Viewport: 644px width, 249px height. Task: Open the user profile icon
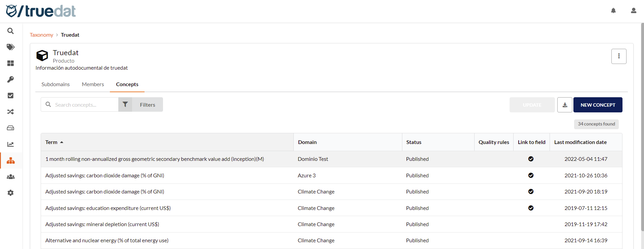pos(633,11)
